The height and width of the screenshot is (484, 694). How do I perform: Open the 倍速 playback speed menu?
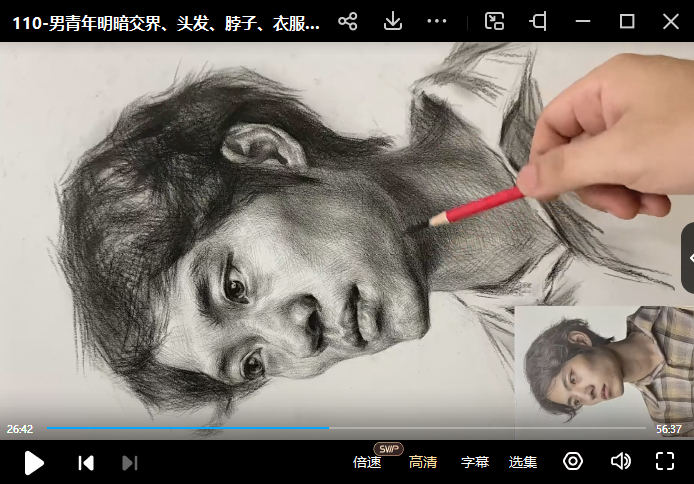[367, 462]
